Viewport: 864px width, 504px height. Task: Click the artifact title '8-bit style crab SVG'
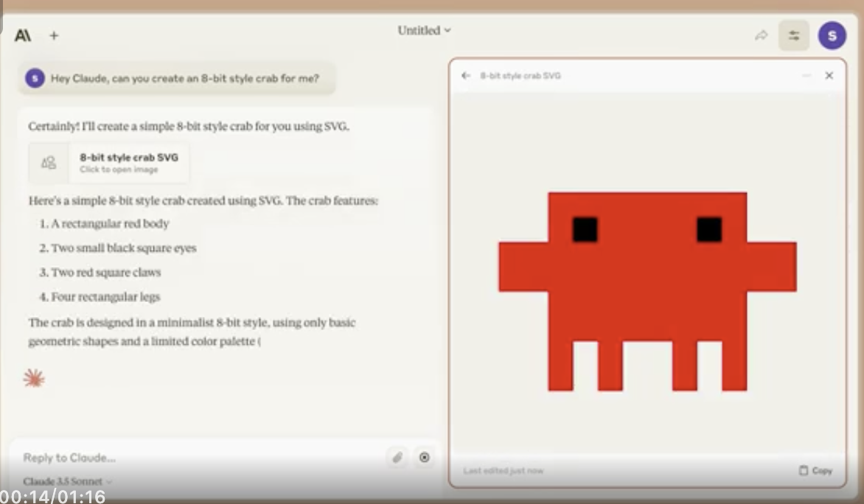[520, 75]
